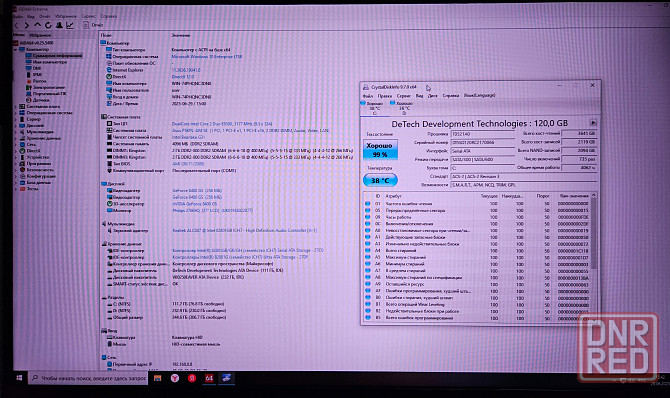Click the Refresh icon in AIDA64 toolbar
670x398 pixels.
point(48,25)
